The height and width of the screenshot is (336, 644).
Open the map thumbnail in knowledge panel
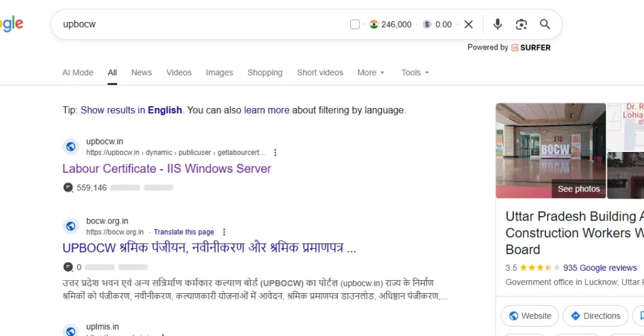tap(625, 126)
